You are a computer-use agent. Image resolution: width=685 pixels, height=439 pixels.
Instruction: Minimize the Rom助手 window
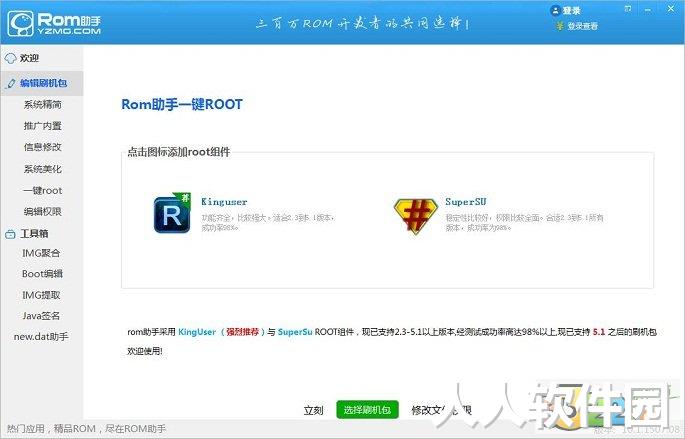[648, 10]
